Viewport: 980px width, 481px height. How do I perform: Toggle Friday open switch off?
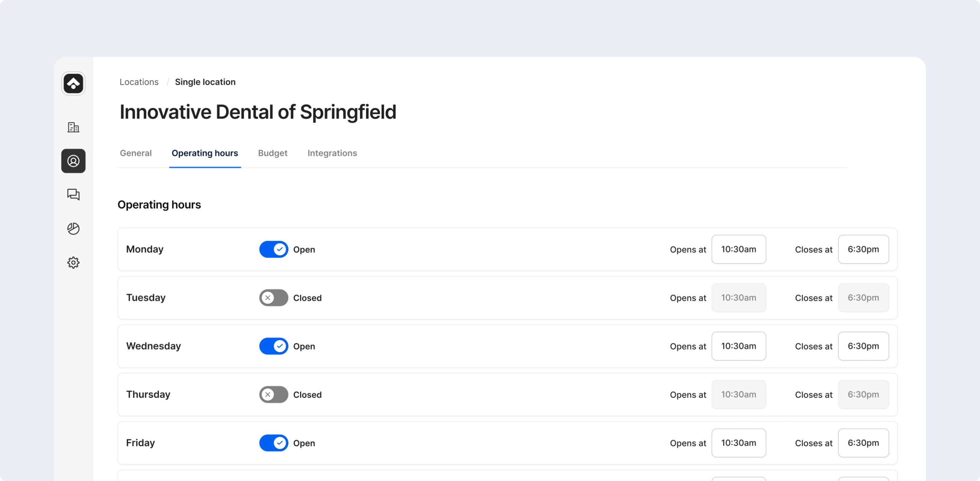(274, 443)
